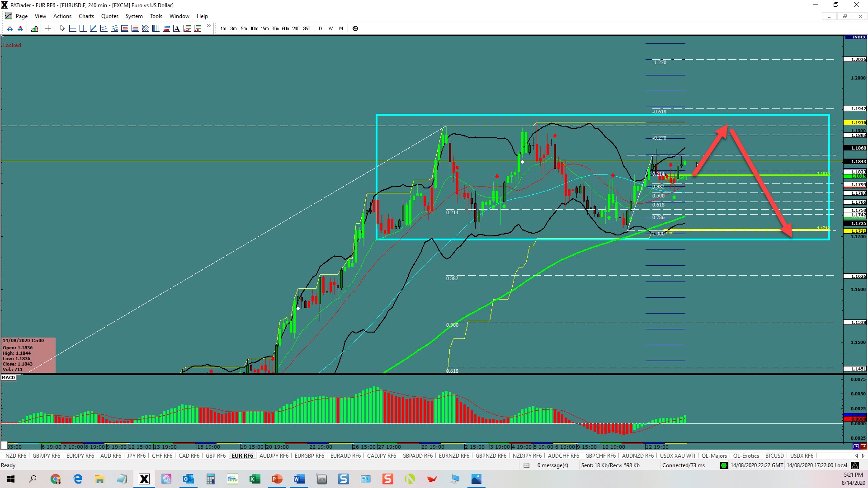Switch chart to 5m timeframe
868x488 pixels.
coord(244,28)
